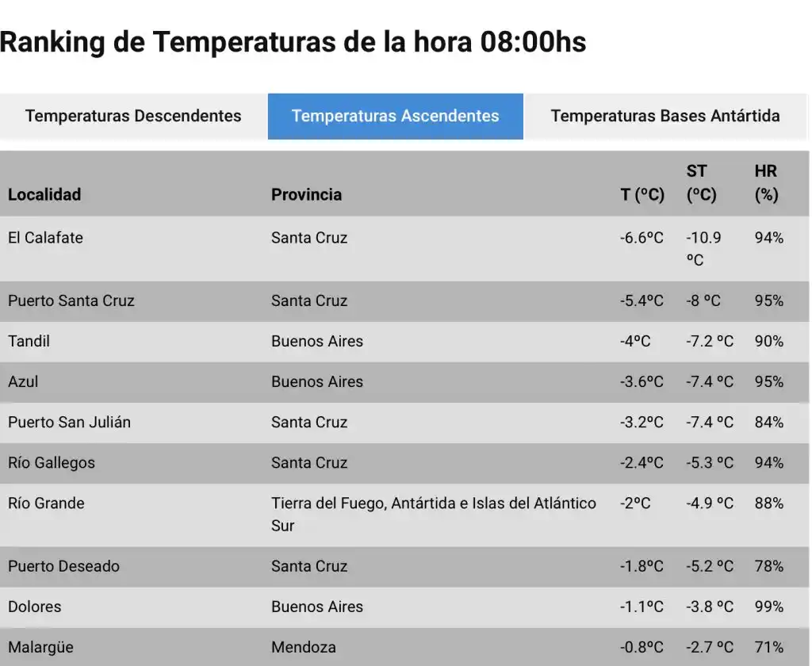Screen dimensions: 812x666
Task: Click the Tierra del Fuego province cell
Action: (433, 514)
